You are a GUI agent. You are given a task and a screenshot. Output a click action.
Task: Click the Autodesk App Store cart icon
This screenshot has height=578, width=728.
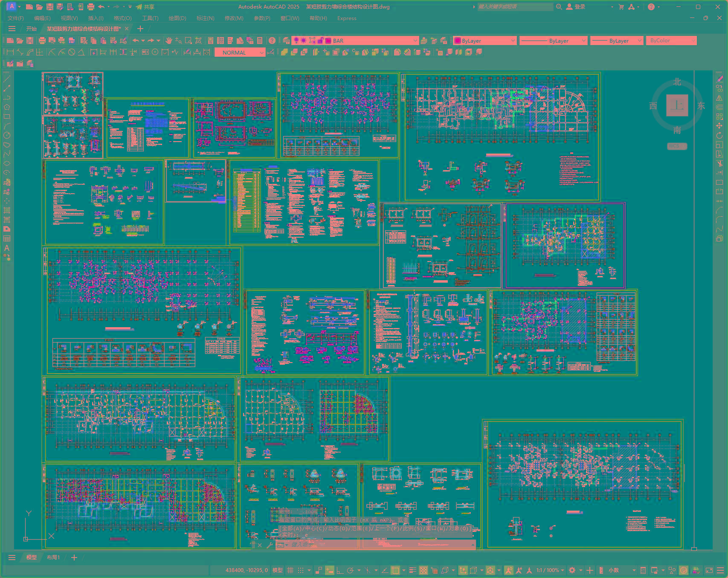621,7
